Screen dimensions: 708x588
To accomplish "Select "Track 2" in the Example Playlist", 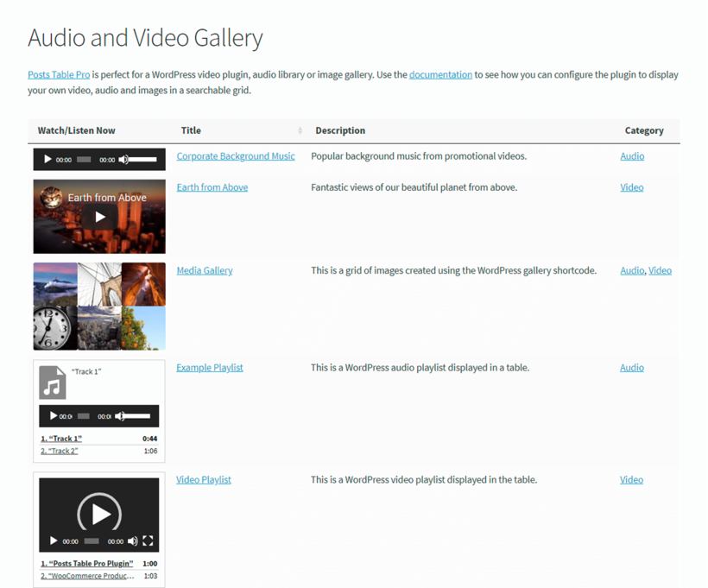I will click(58, 450).
